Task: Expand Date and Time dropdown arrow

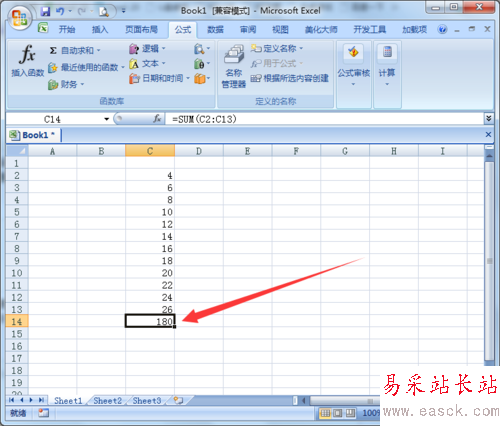Action: (x=188, y=79)
